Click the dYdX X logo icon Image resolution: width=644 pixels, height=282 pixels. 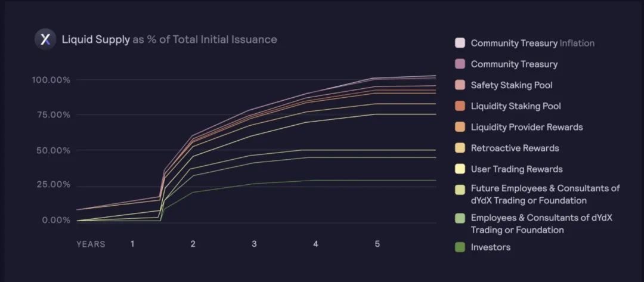click(45, 39)
